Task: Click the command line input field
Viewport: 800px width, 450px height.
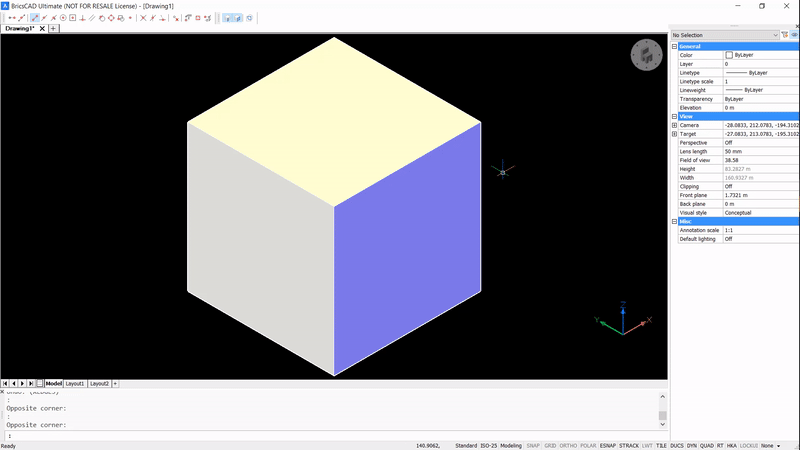Action: coord(334,436)
